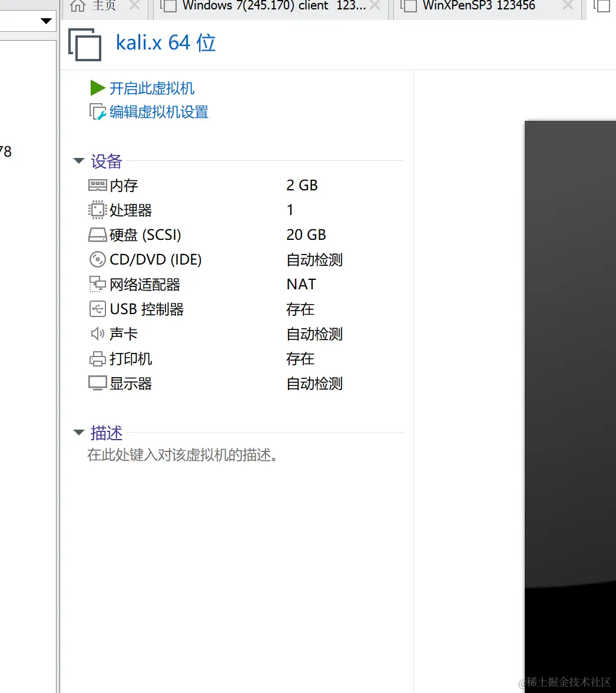Click the 20 GB disk value
This screenshot has width=616, height=693.
pos(306,235)
